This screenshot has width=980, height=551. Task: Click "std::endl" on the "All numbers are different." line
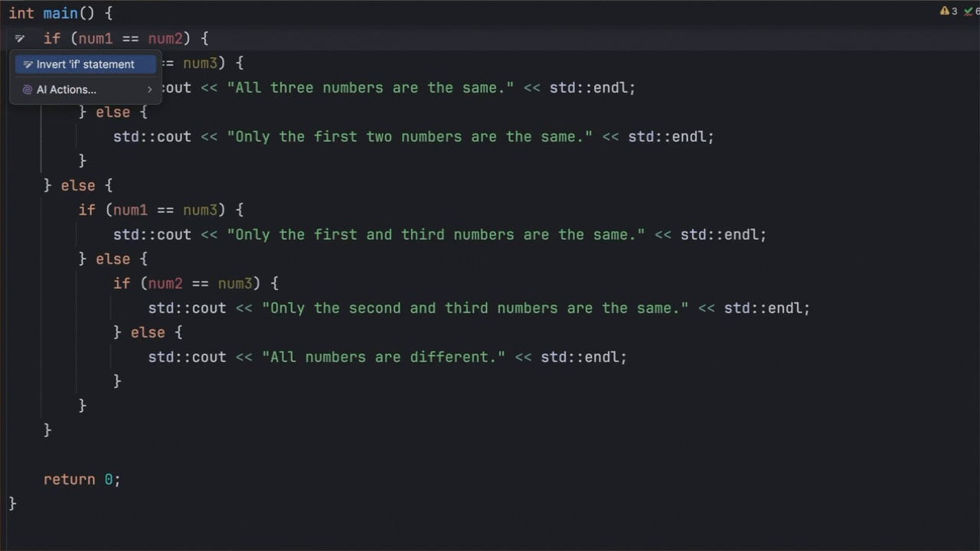click(580, 357)
